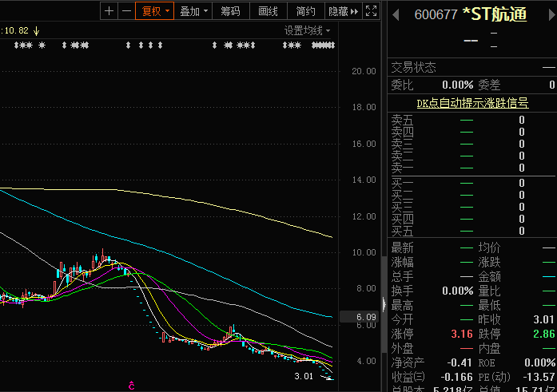Zoom in chart with plus button
Screen dimensions: 557x392
(x=109, y=11)
